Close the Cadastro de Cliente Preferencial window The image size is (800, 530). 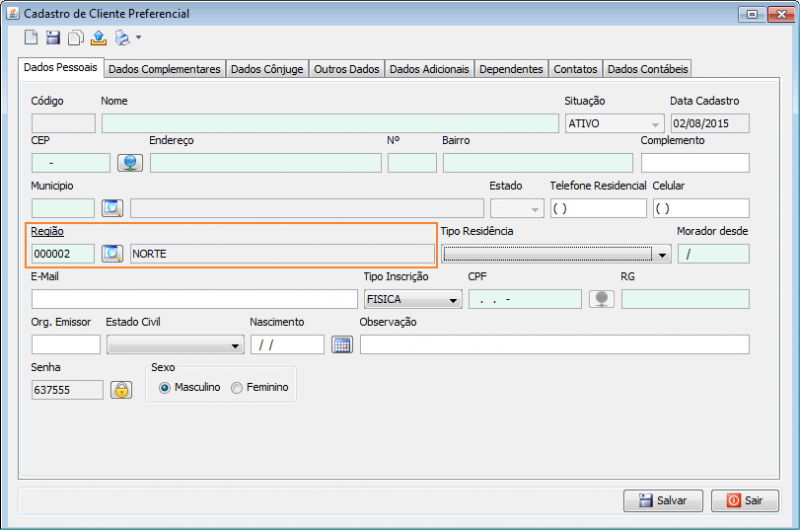[781, 14]
